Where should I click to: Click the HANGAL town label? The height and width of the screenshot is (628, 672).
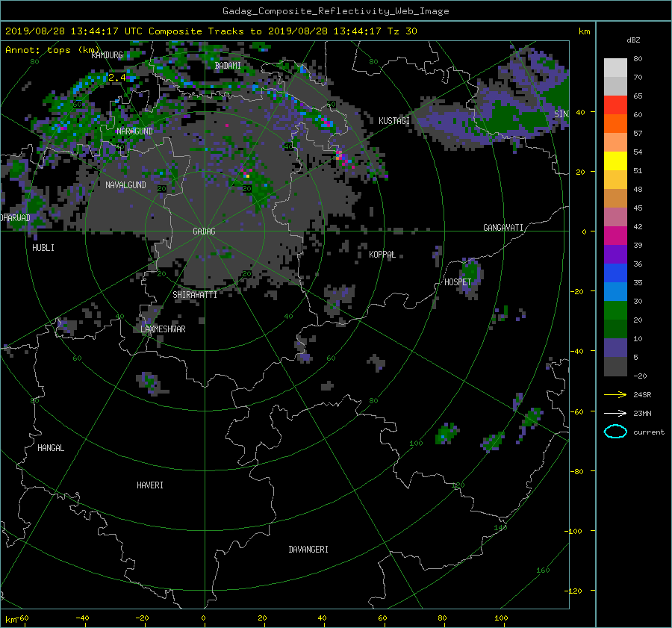pyautogui.click(x=51, y=448)
